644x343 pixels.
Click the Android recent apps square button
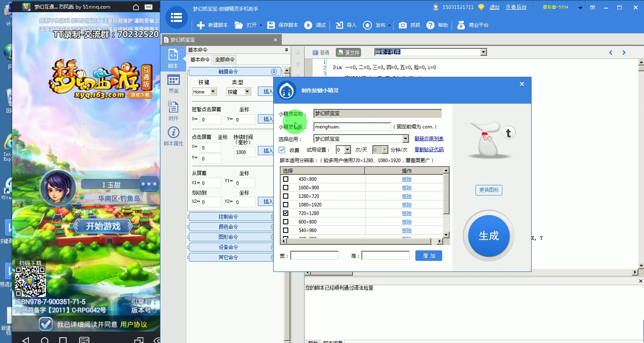pyautogui.click(x=63, y=340)
